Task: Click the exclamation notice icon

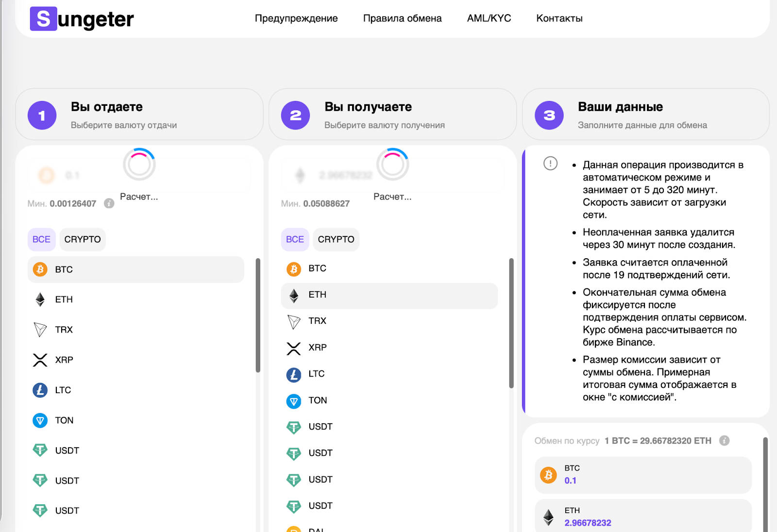Action: pyautogui.click(x=550, y=163)
